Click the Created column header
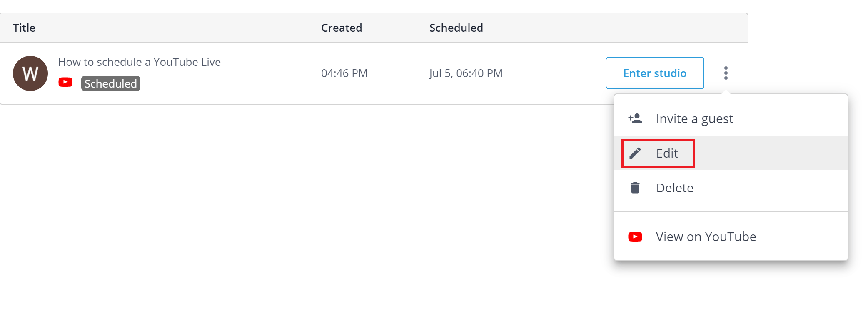 [x=341, y=28]
